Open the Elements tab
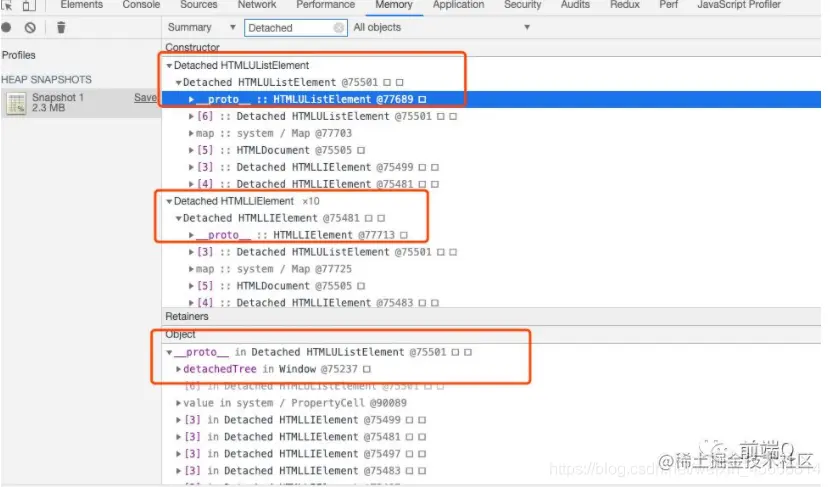The width and height of the screenshot is (830, 487). tap(82, 5)
